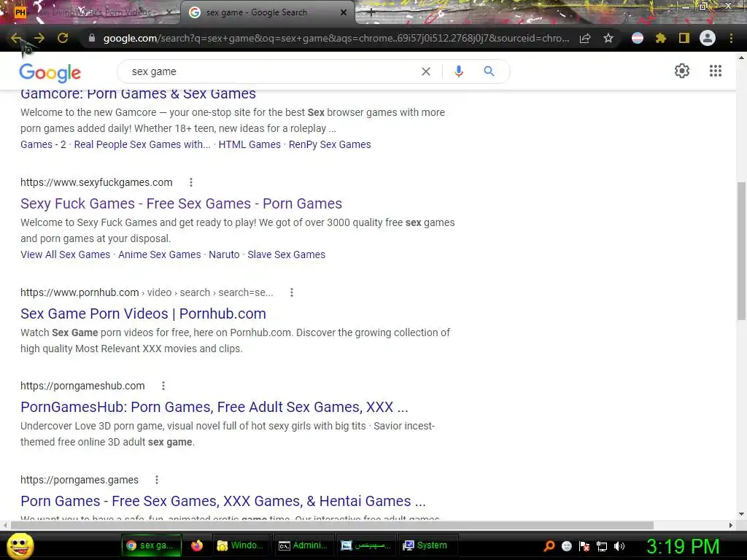The image size is (747, 560).
Task: Open the result titled 'Porn Games - Free Sex Games'
Action: [x=223, y=501]
